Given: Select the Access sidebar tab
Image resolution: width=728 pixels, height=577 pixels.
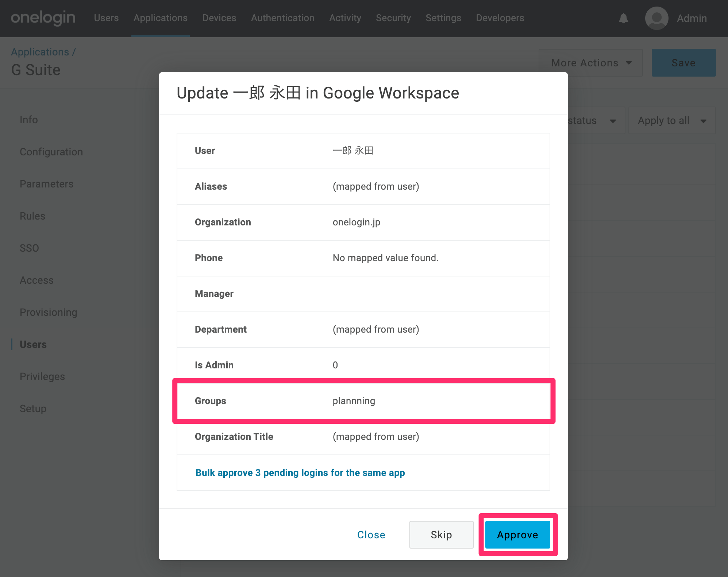Looking at the screenshot, I should pos(36,280).
